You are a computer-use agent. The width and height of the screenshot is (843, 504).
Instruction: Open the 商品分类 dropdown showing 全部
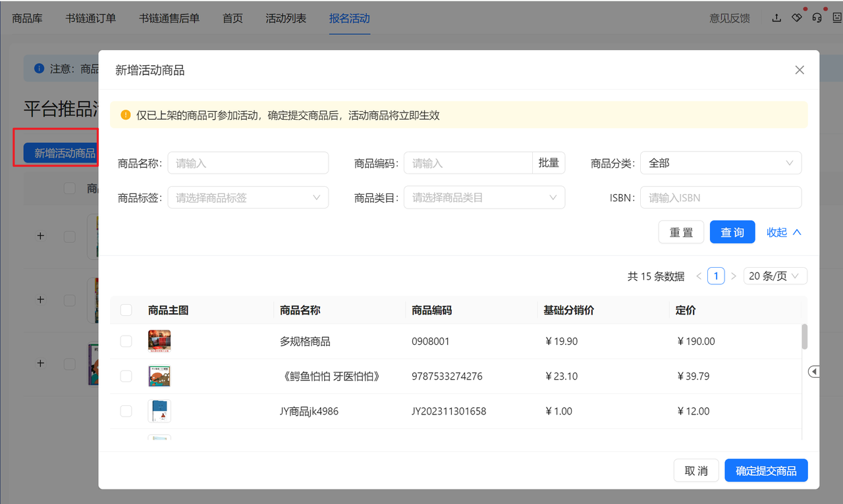[x=721, y=163]
